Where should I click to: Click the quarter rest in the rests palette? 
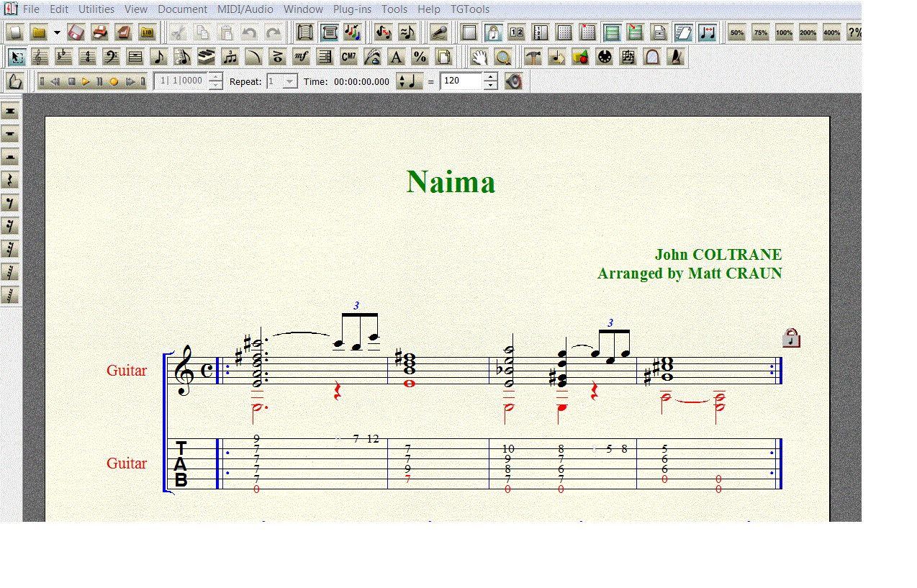pyautogui.click(x=10, y=180)
